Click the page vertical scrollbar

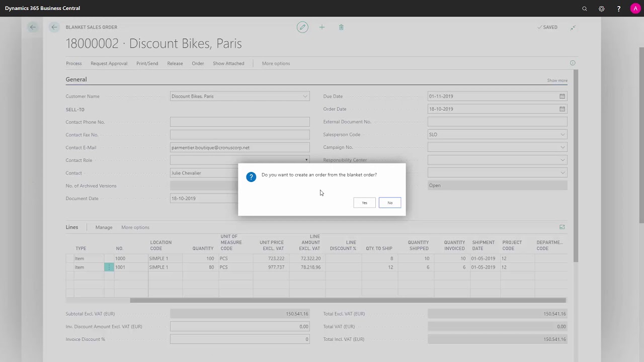[641, 136]
